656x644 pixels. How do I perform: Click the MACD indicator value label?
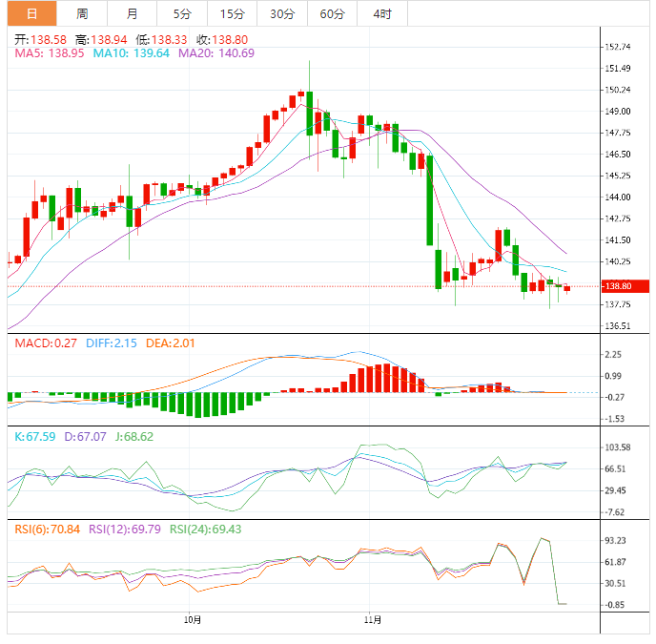(x=45, y=343)
